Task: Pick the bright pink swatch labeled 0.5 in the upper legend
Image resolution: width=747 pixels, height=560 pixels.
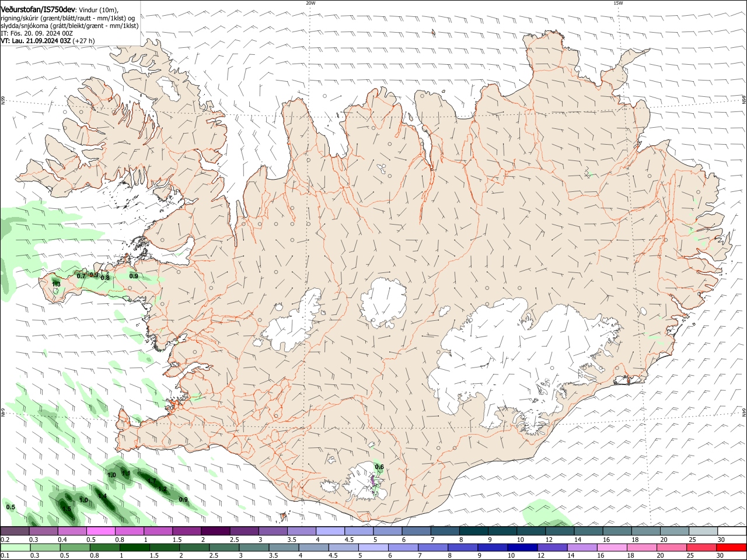Action: coord(100,531)
